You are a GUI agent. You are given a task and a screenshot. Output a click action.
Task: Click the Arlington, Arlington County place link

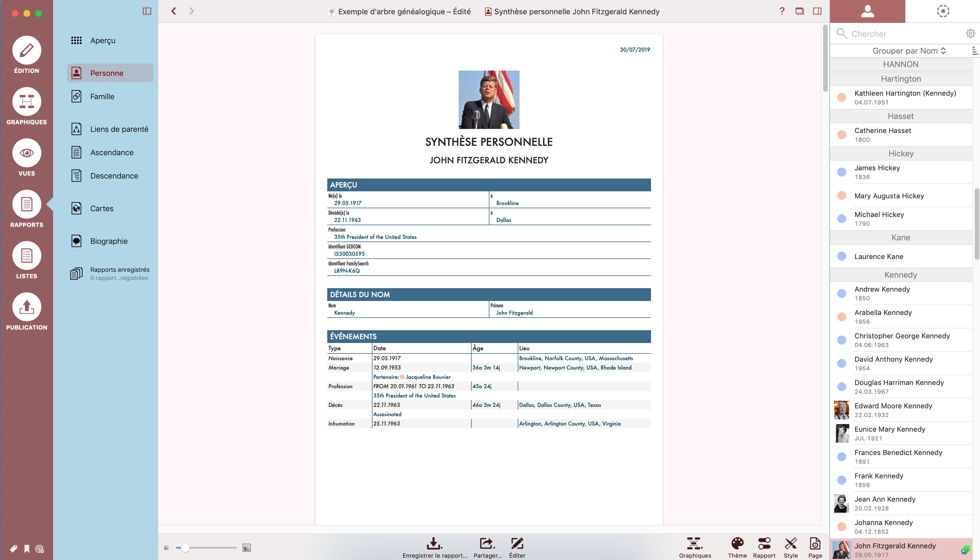click(x=570, y=423)
